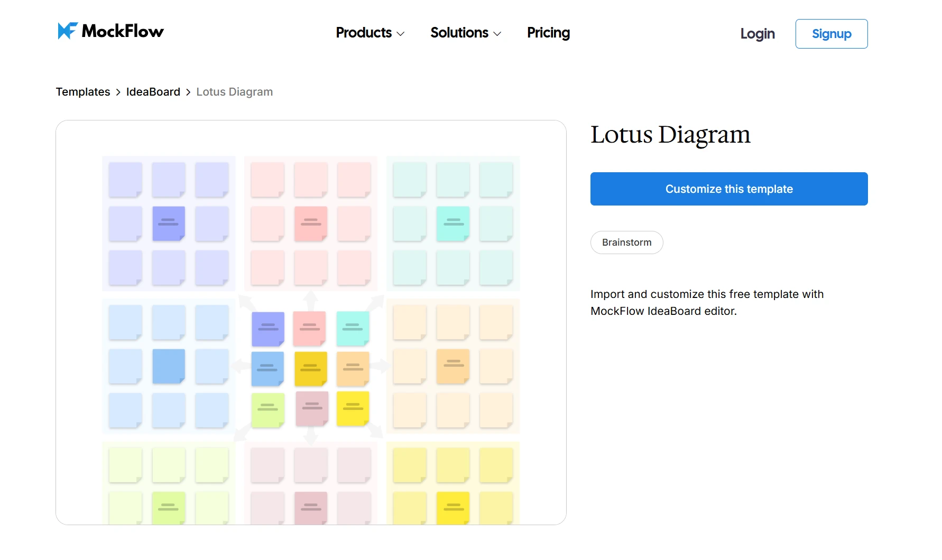Viewport: 942px width, 560px height.
Task: Click the Lotus Diagram page heading
Action: click(x=670, y=135)
